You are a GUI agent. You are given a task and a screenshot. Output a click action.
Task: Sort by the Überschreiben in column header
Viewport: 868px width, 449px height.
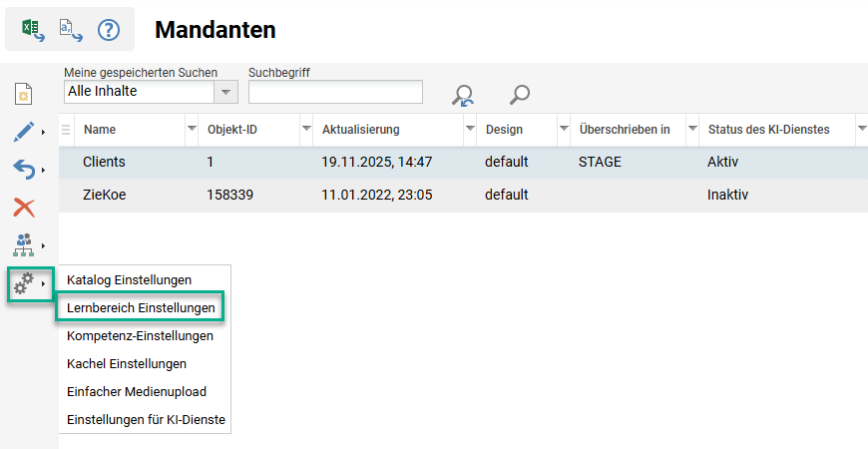pyautogui.click(x=625, y=130)
